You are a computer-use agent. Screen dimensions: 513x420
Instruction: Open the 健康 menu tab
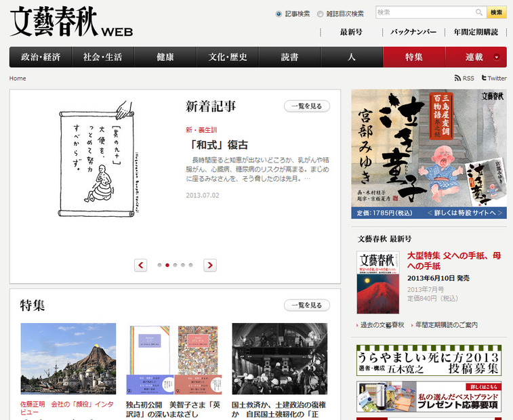pyautogui.click(x=165, y=57)
